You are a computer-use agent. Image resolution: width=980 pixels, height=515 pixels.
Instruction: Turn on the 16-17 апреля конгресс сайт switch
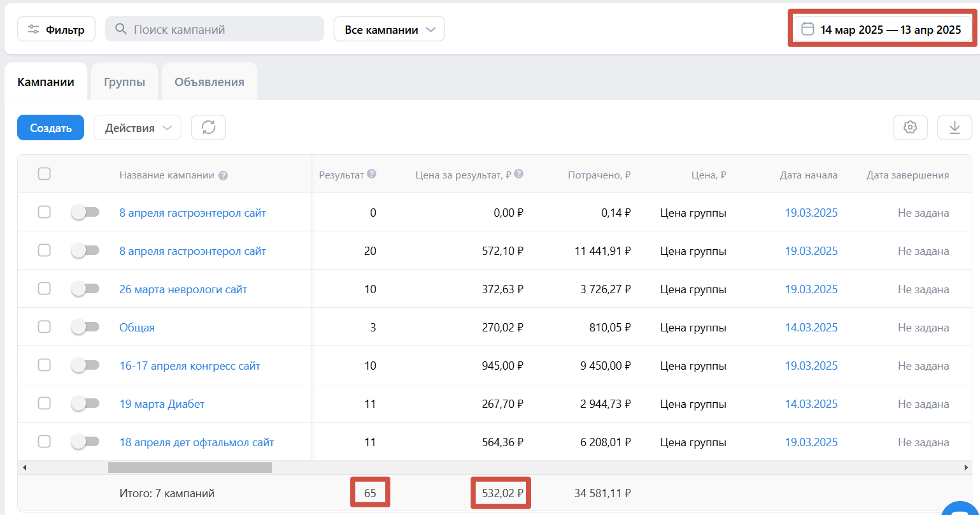(85, 365)
